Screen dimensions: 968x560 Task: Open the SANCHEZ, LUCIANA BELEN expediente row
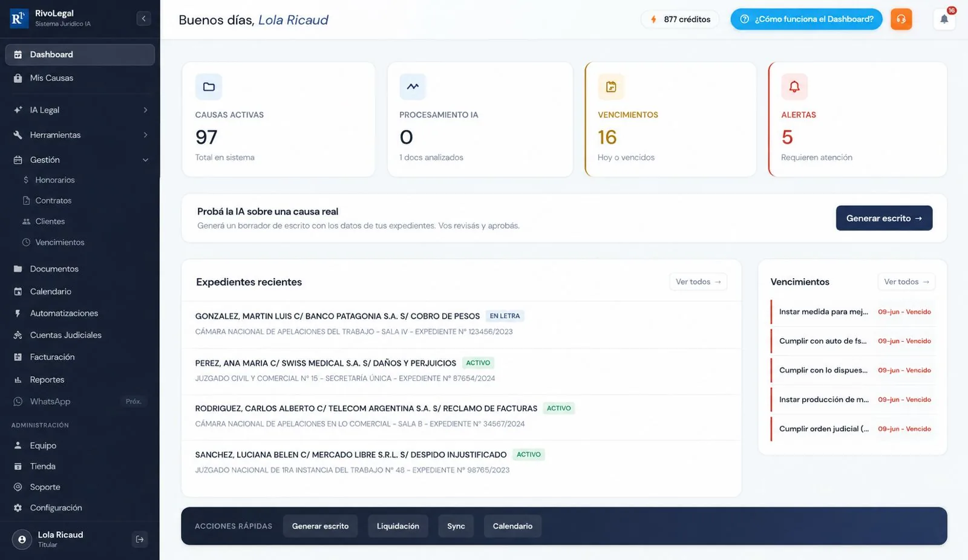461,462
